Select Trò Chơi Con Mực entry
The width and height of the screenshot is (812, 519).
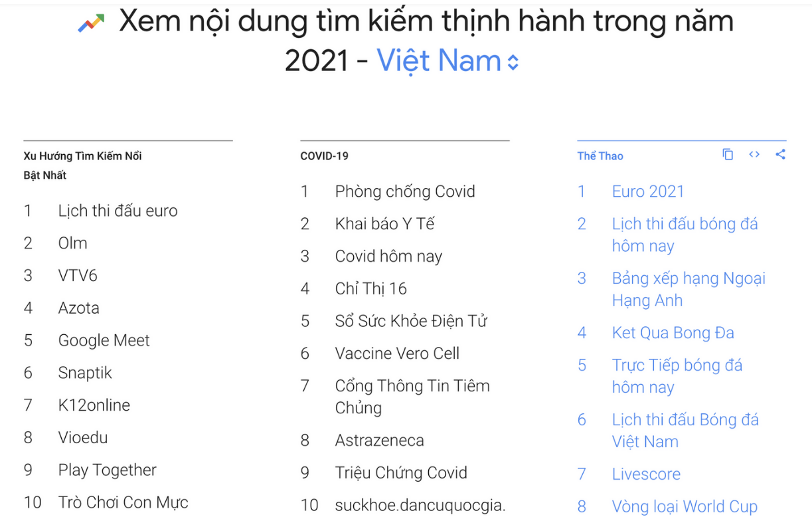click(x=123, y=502)
